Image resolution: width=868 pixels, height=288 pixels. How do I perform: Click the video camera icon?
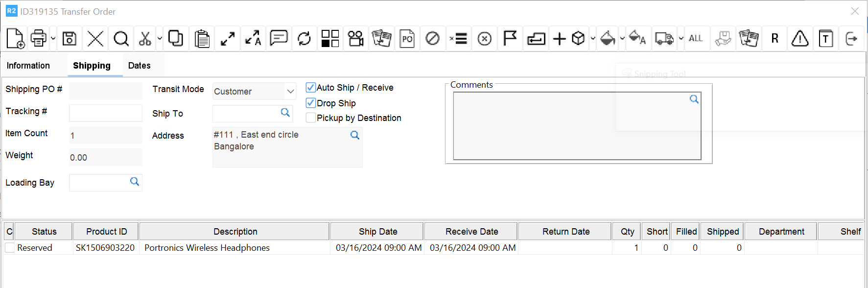(x=355, y=38)
